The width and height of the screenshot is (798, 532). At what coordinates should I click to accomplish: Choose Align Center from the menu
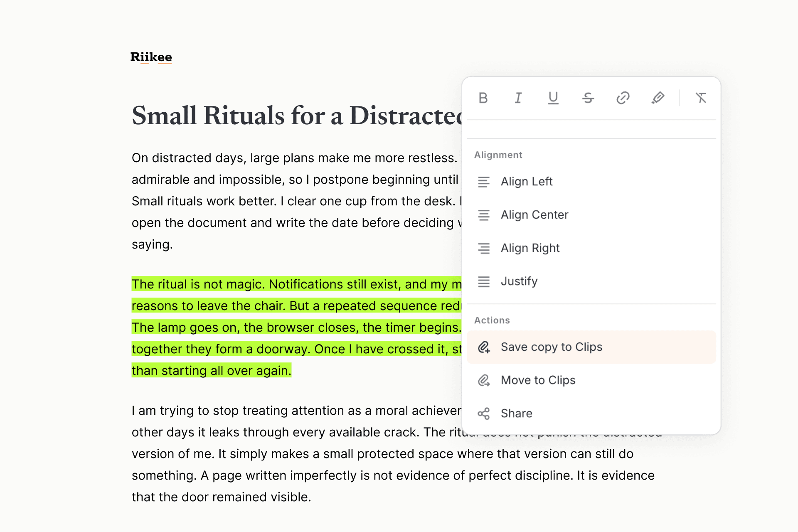point(591,215)
